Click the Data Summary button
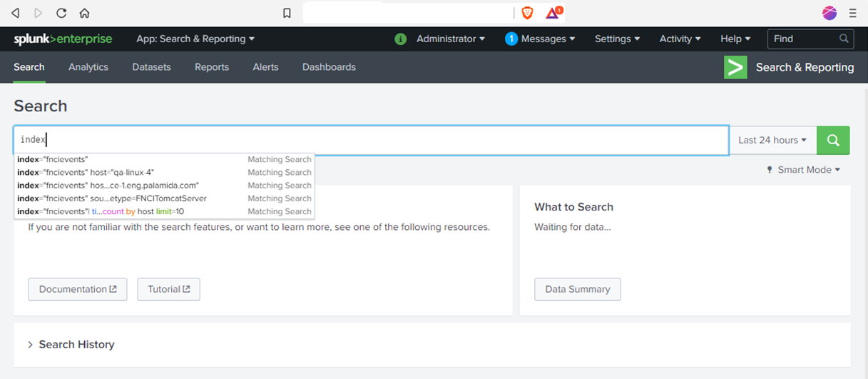The image size is (868, 379). (577, 289)
